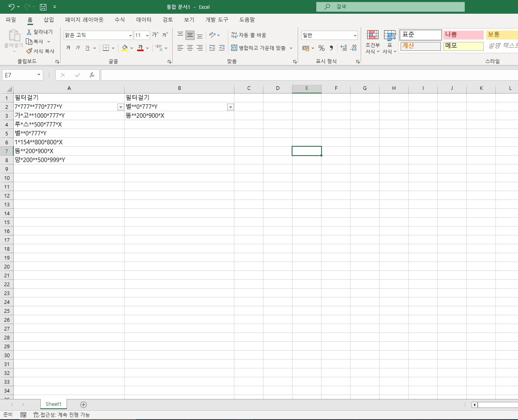Open the 글꼴 group dialog launcher
This screenshot has width=518, height=420.
169,62
